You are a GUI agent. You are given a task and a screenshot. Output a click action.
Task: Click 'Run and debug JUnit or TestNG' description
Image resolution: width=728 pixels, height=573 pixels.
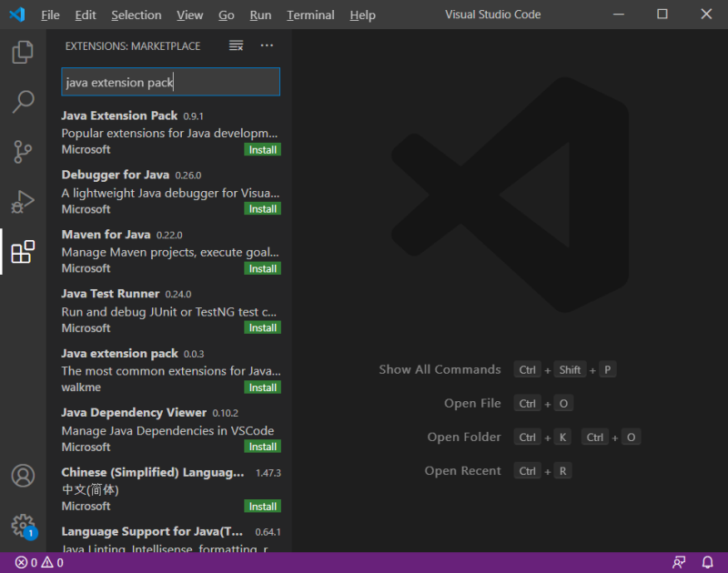(x=169, y=312)
